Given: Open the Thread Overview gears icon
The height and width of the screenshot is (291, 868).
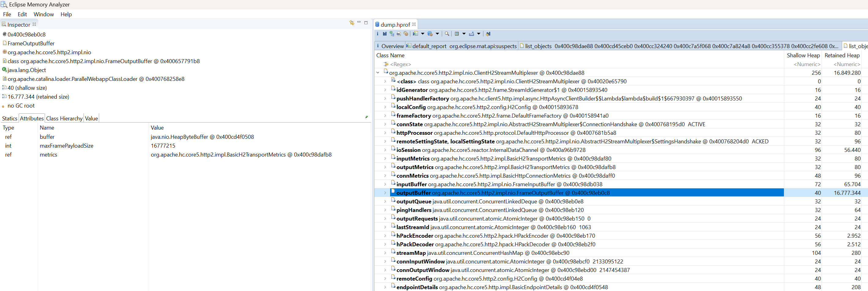Looking at the screenshot, I should click(406, 34).
